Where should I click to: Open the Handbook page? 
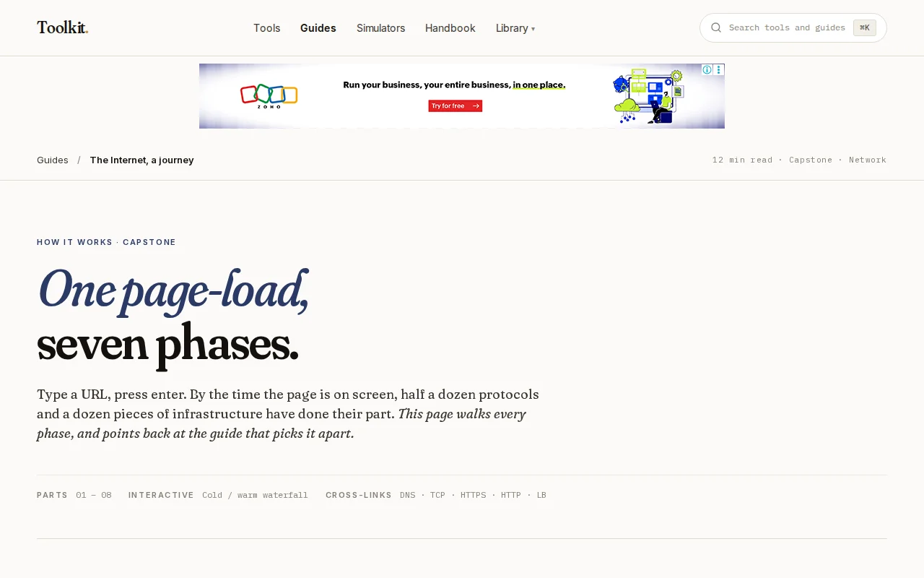coord(450,28)
